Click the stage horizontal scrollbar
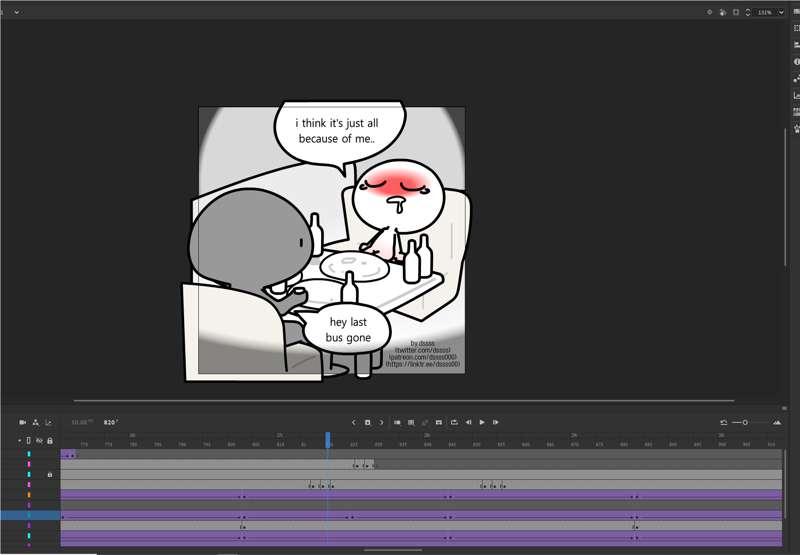The image size is (800, 555). 404,401
